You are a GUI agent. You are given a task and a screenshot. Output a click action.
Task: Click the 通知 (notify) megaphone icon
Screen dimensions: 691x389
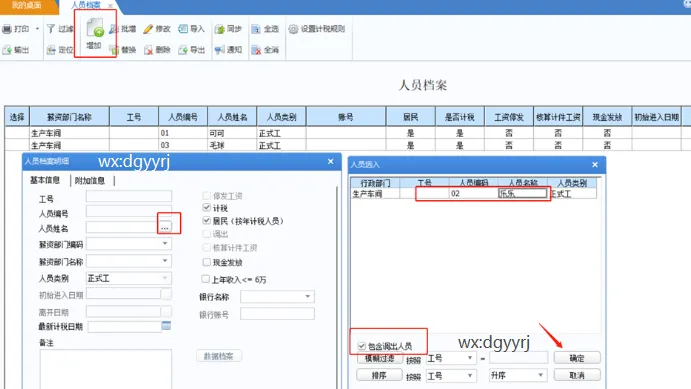coord(219,50)
